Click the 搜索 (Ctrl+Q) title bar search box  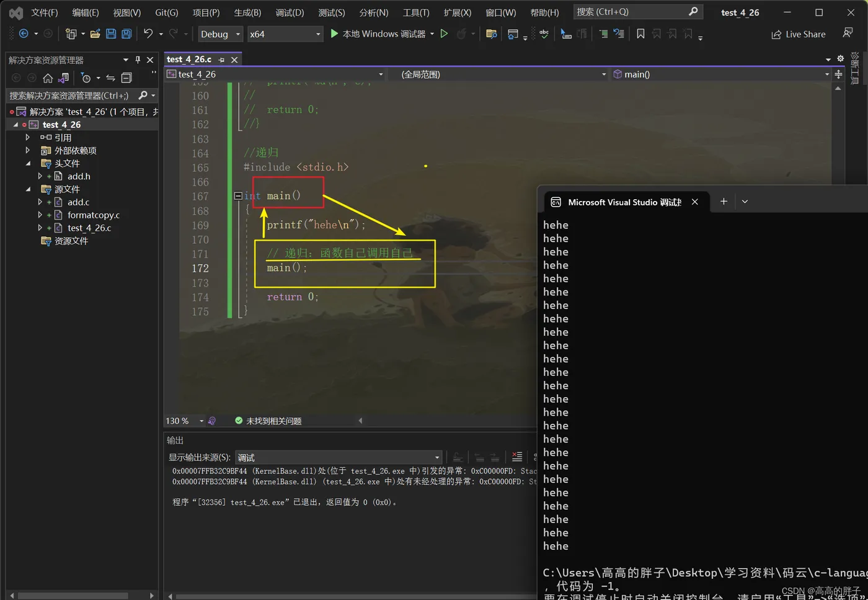coord(637,12)
